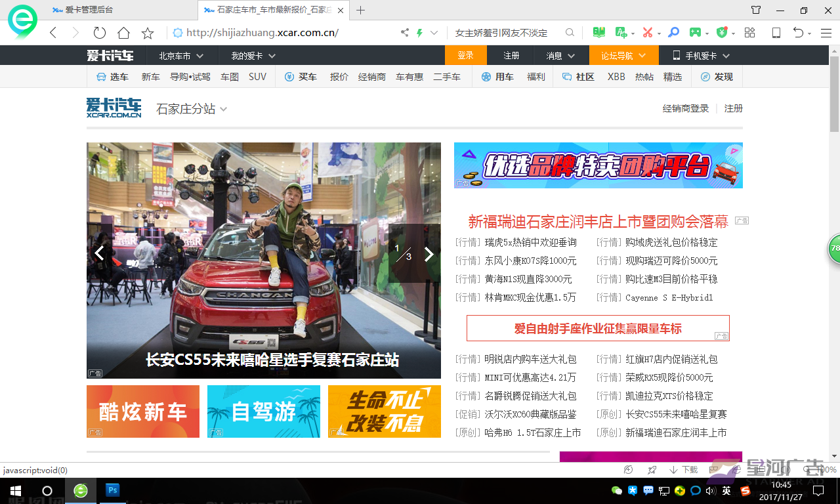Open the skin shirt icon in title bar
The height and width of the screenshot is (504, 840).
756,10
